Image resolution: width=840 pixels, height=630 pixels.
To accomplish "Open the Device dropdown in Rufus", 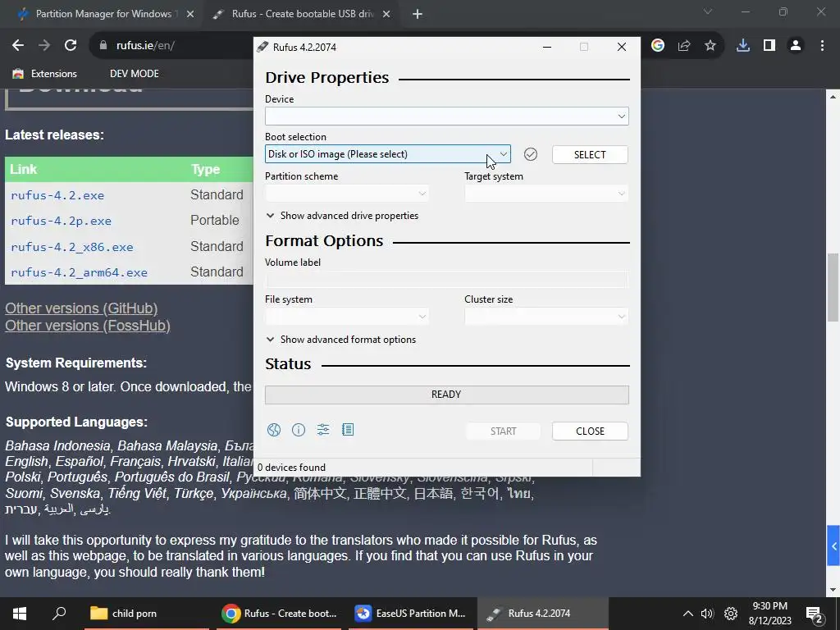I will coord(447,116).
